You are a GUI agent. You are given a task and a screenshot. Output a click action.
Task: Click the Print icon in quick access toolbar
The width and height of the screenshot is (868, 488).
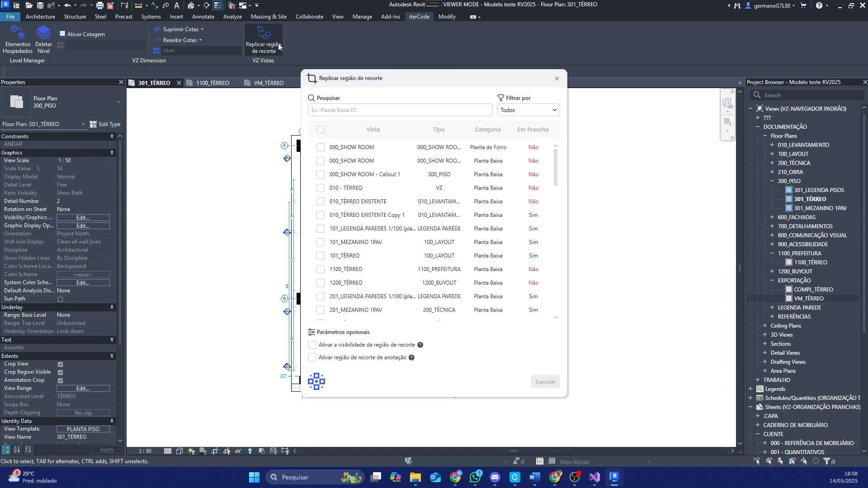pyautogui.click(x=100, y=5)
